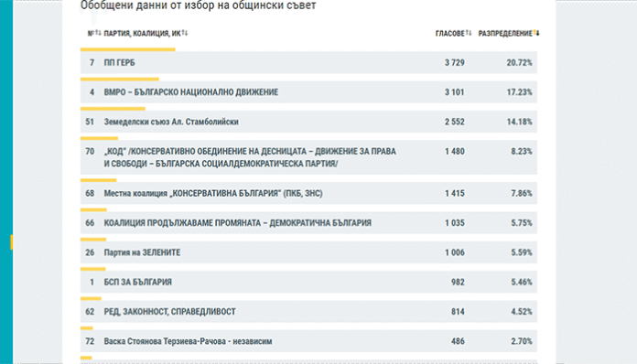Click heading Обобщени данни от избор на общински съвет
Screen dimensions: 637x364
198,5
